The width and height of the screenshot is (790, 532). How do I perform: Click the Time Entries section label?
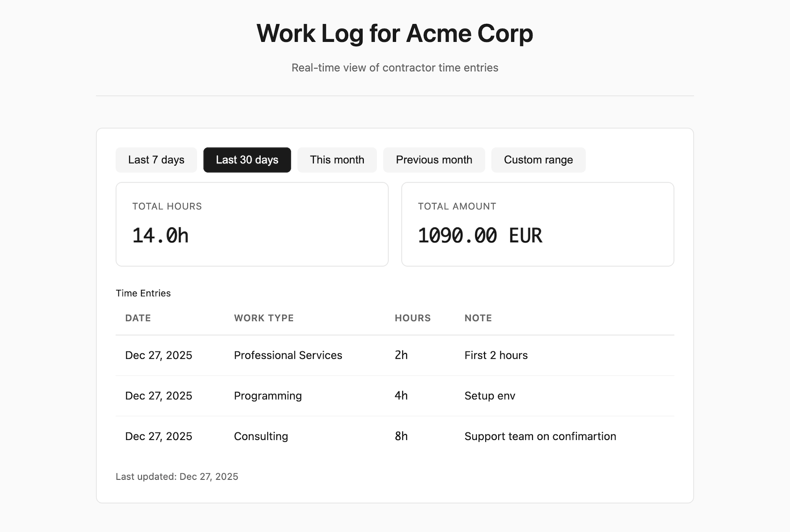(143, 293)
